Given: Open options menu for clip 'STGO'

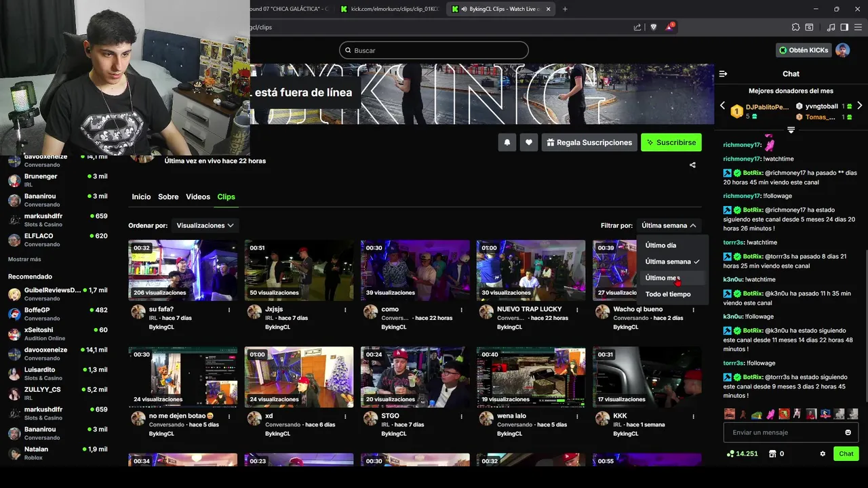Looking at the screenshot, I should [x=461, y=416].
